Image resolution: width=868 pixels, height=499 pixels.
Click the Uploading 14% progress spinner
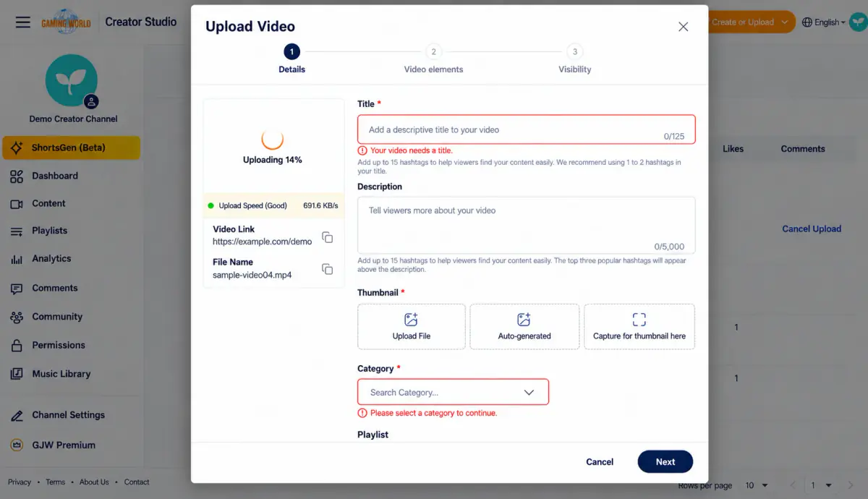272,139
